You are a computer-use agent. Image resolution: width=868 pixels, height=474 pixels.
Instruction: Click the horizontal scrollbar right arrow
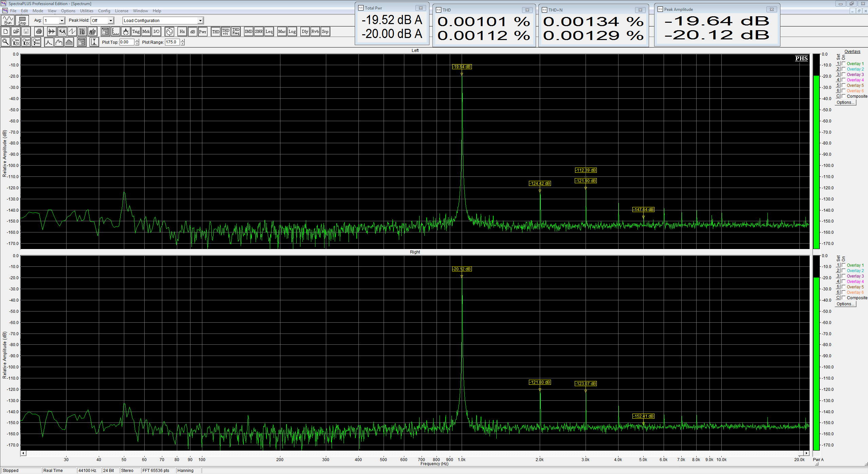[x=807, y=453]
